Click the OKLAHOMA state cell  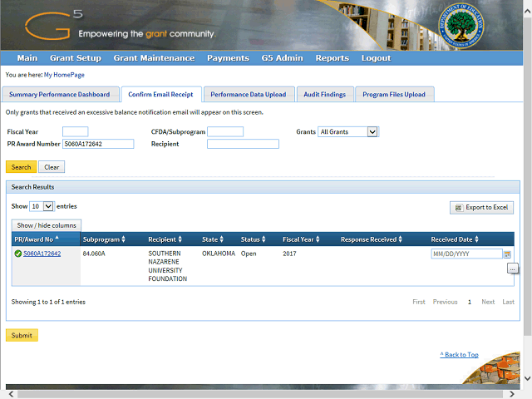tap(219, 254)
